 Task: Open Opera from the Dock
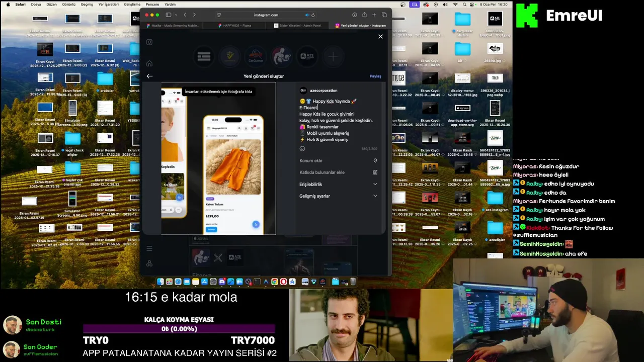(283, 282)
